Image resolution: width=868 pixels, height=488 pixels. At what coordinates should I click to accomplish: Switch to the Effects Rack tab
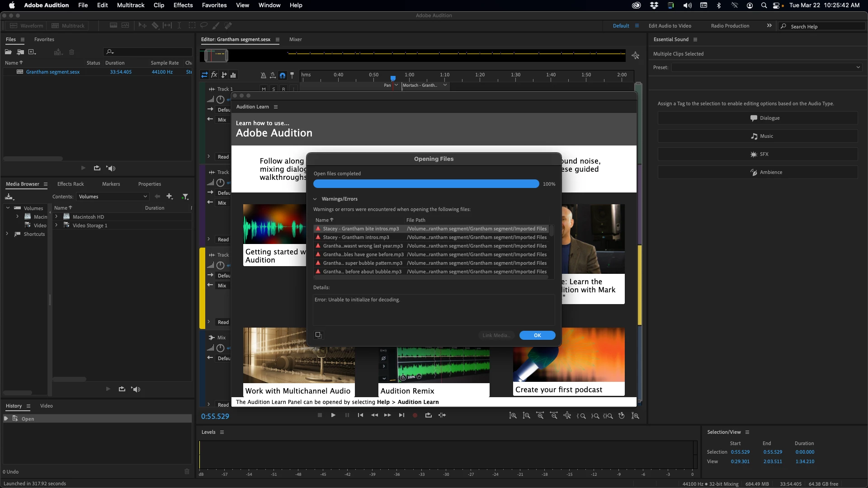(x=71, y=184)
